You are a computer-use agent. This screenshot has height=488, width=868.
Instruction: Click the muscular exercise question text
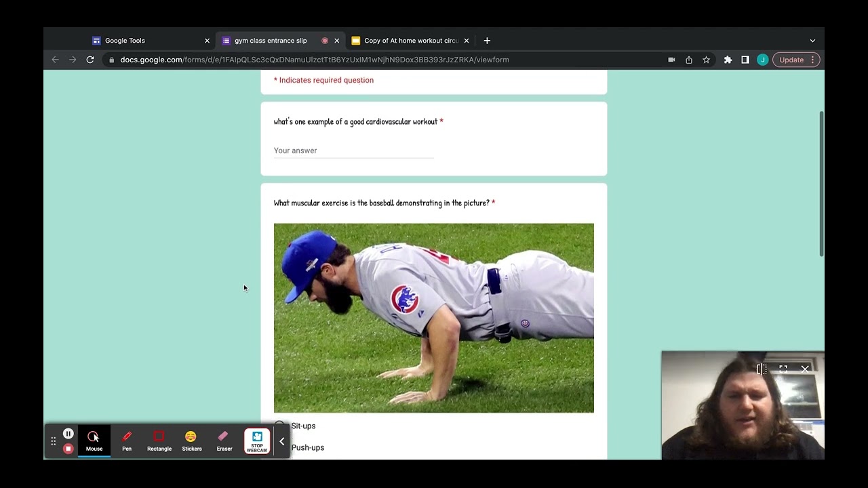click(382, 203)
